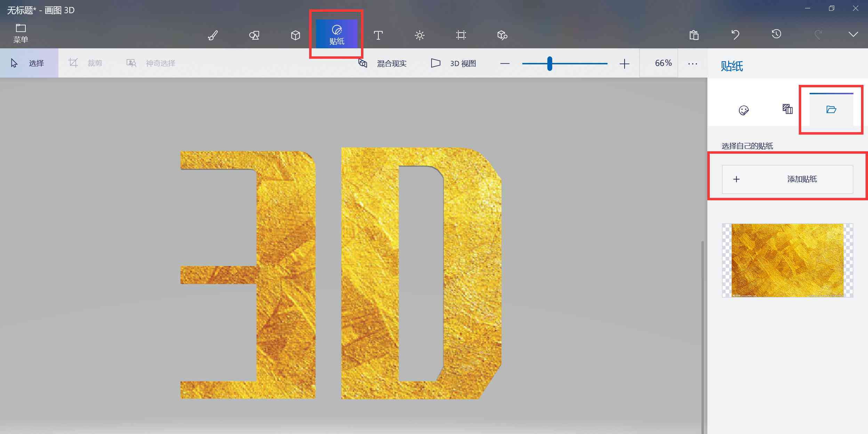Switch to the custom folder stickers tab

[831, 110]
